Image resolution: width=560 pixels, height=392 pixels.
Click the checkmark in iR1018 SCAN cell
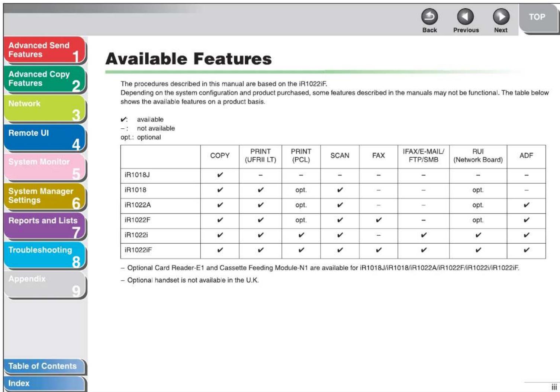tap(340, 190)
